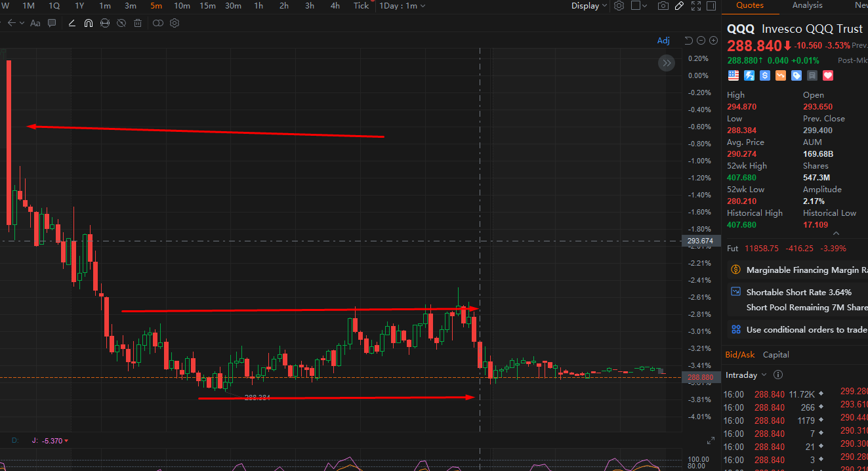Screen dimensions: 868x471
Task: Toggle the right sidebar panel icon
Action: tap(711, 6)
